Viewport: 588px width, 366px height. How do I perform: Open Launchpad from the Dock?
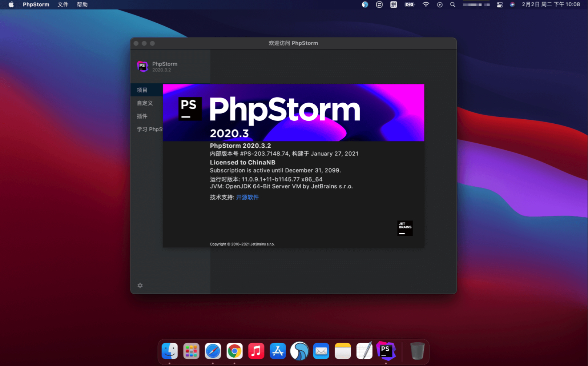191,351
